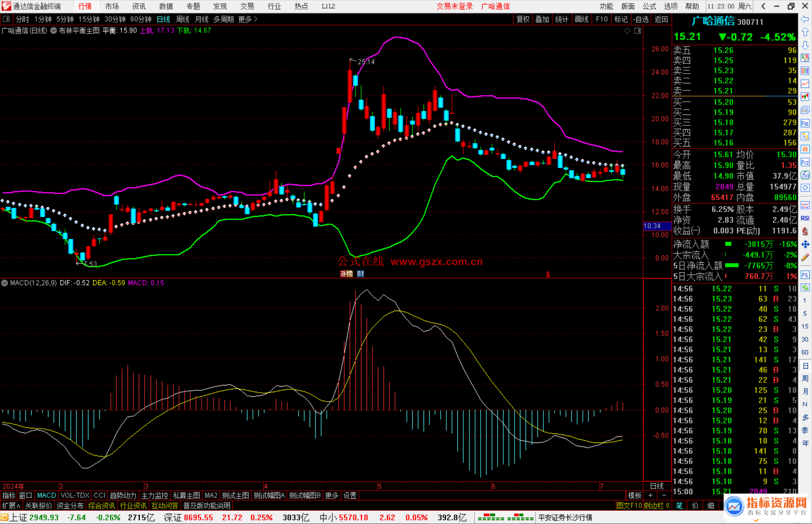This screenshot has width=812, height=524.
Task: Collapse the 图文F10 侧边栏 side panel
Action: click(x=643, y=506)
